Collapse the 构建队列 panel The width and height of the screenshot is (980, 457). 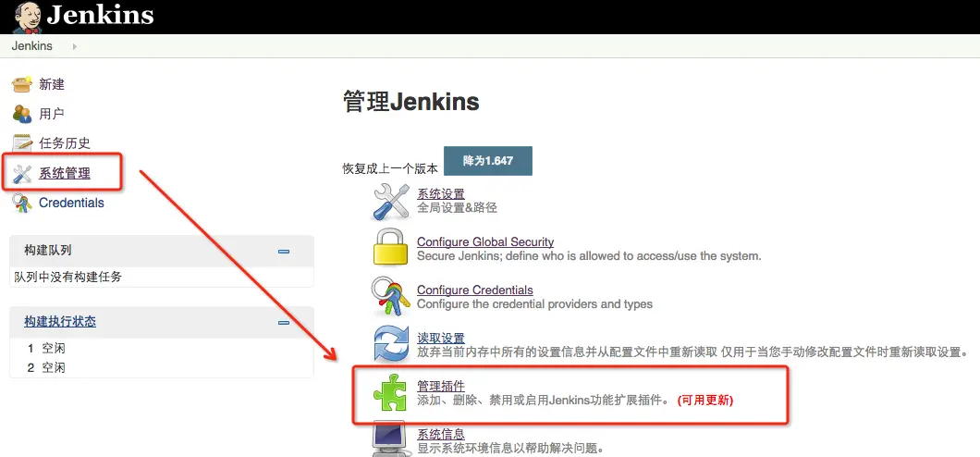(x=284, y=252)
